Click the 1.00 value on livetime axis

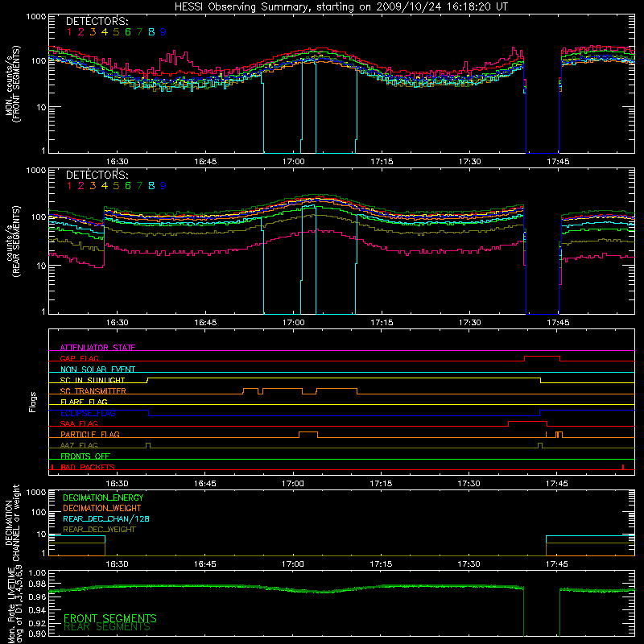[x=37, y=573]
